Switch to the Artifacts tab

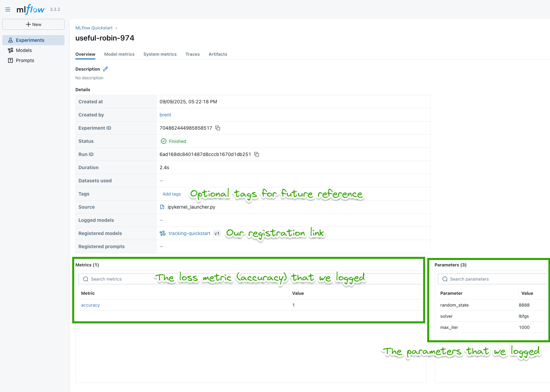(218, 54)
